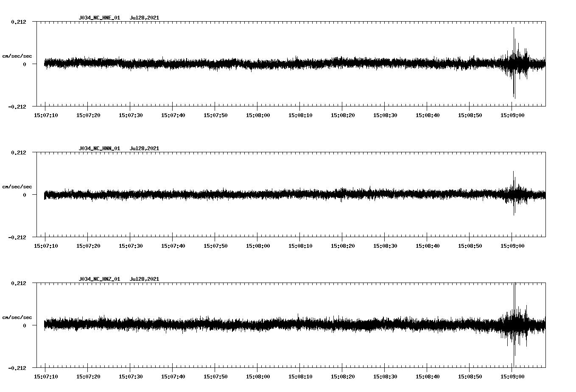This screenshot has height=392, width=576.
Task: Click the middle of the HNE waveform trace
Action: pyautogui.click(x=276, y=63)
